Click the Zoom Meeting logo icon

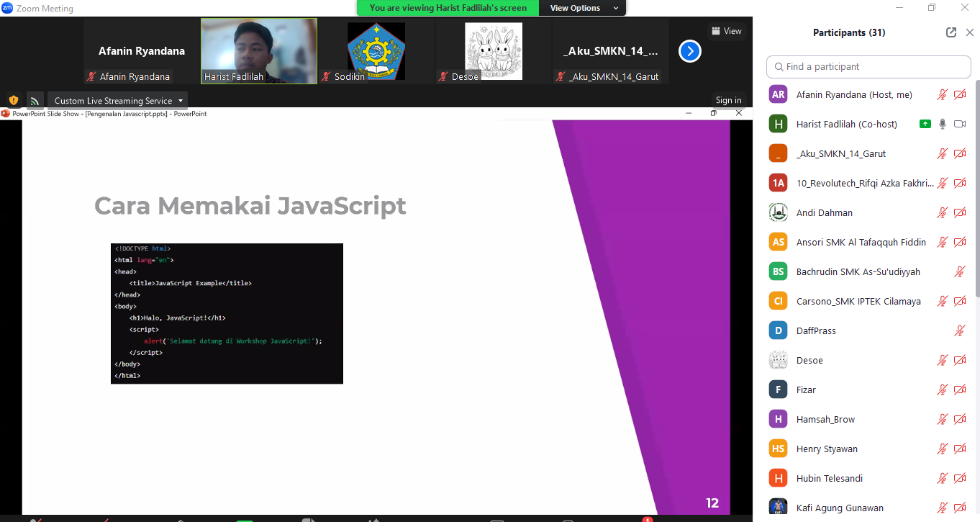(x=7, y=9)
